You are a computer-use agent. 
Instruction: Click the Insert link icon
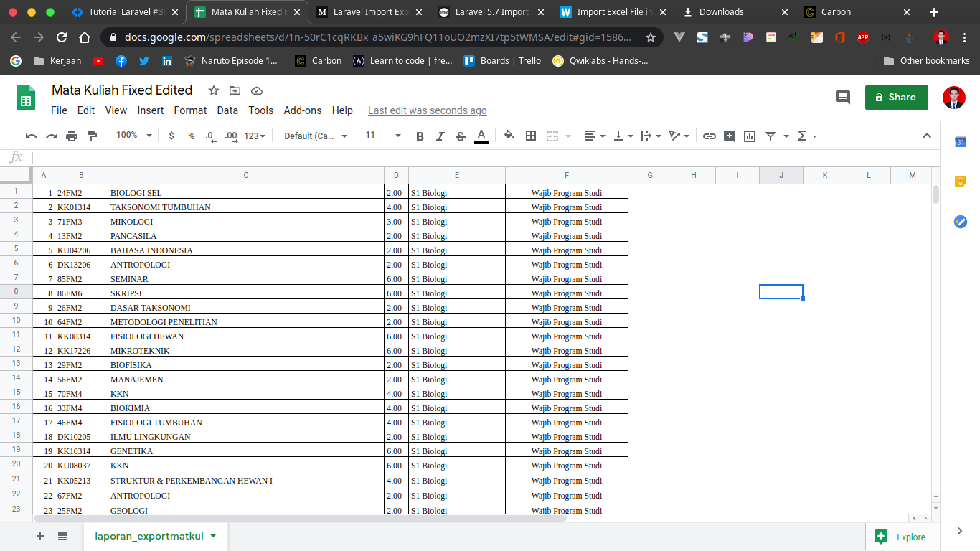tap(710, 136)
